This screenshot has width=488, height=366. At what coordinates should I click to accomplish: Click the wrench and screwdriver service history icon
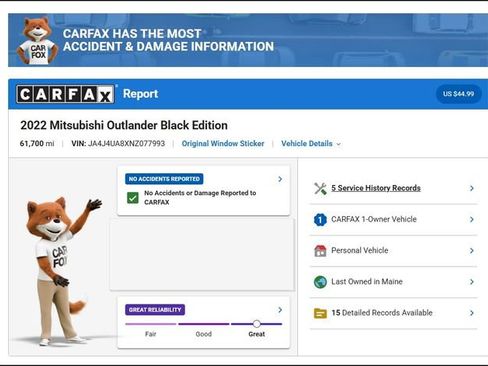pyautogui.click(x=320, y=188)
